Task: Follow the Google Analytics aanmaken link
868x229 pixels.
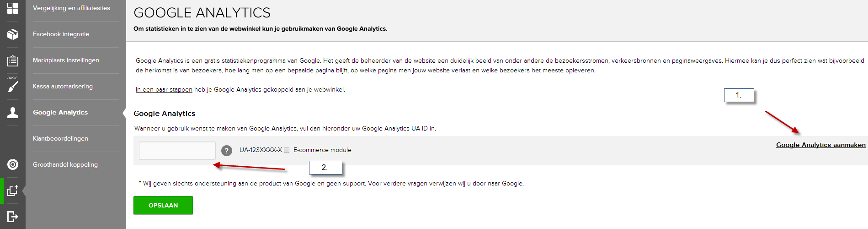Action: click(821, 145)
